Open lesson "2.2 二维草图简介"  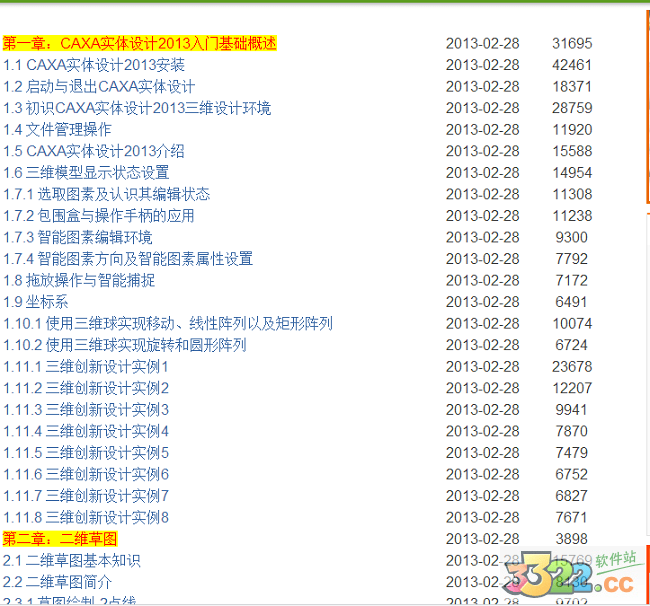click(57, 582)
